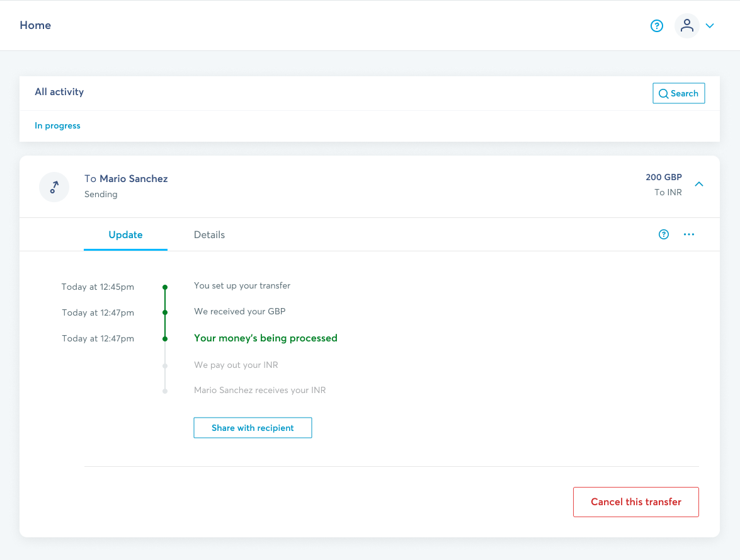
Task: Open the In progress filter link
Action: click(x=57, y=125)
